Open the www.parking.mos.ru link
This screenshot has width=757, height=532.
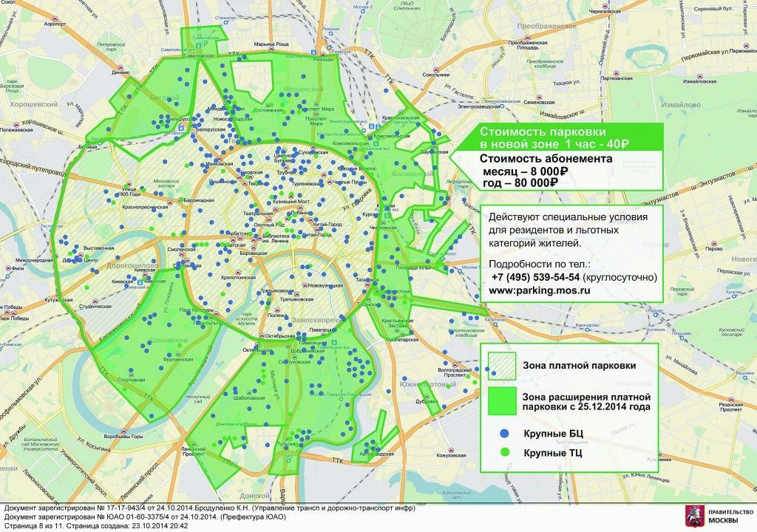point(537,290)
